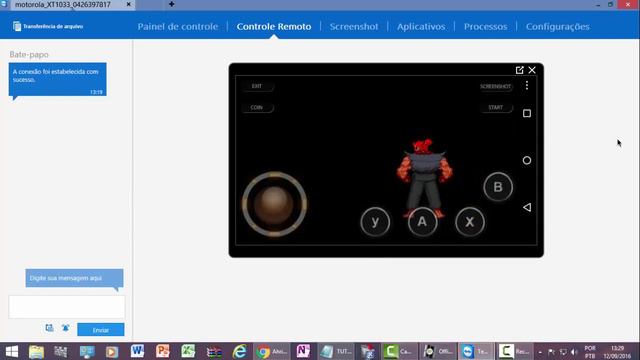640x360 pixels.
Task: Click Transferência de arquivos button
Action: (48, 26)
